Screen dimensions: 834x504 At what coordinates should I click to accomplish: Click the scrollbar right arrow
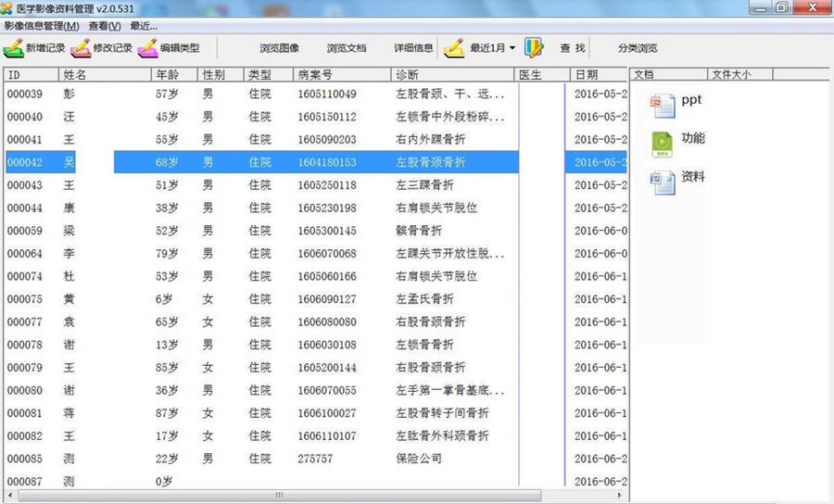(620, 496)
